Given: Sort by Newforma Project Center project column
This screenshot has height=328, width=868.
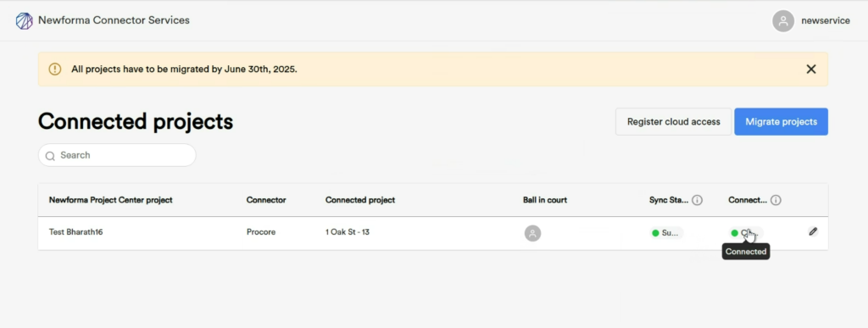Looking at the screenshot, I should [111, 200].
